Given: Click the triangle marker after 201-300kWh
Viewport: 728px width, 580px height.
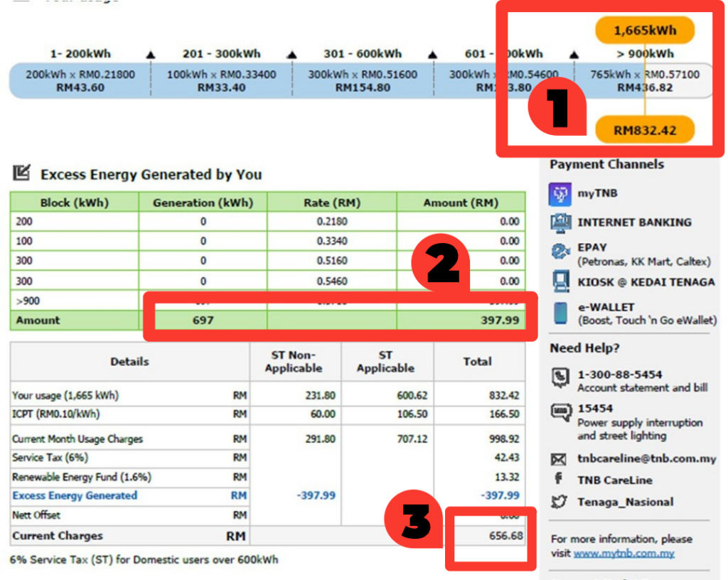Looking at the screenshot, I should pos(292,55).
